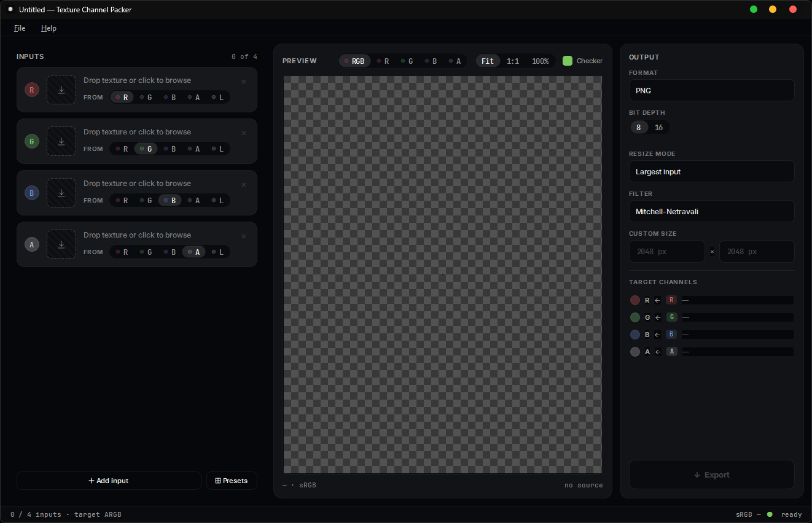Click the red R input slot badge

coord(32,90)
